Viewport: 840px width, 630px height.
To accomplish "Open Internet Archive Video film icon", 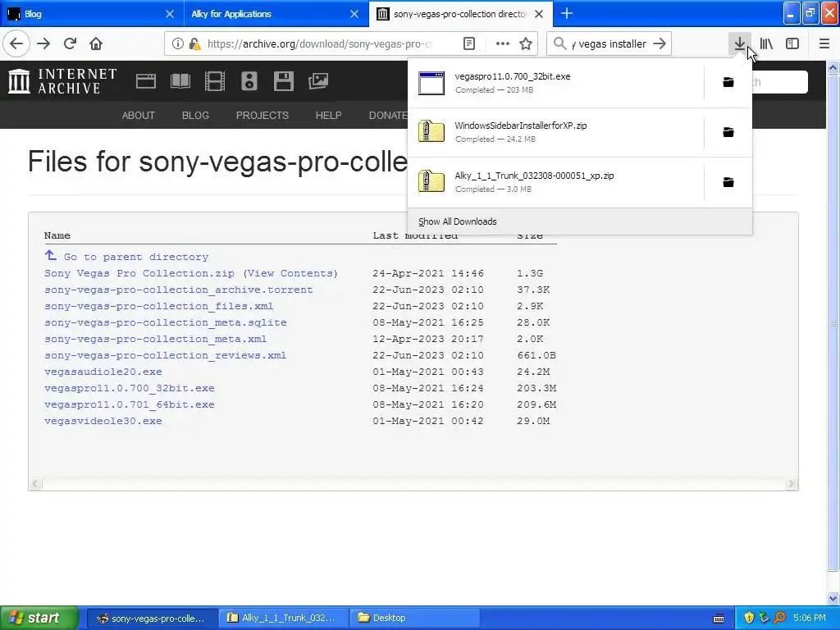I will point(215,81).
